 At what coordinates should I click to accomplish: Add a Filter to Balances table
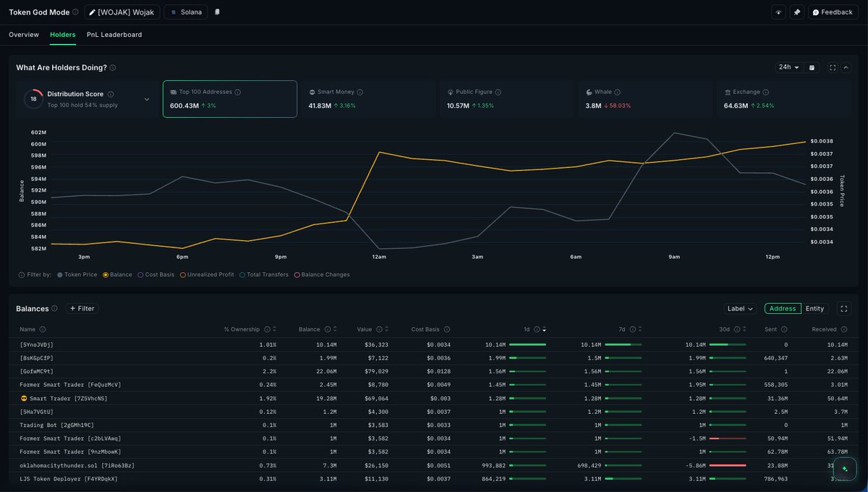pyautogui.click(x=82, y=308)
